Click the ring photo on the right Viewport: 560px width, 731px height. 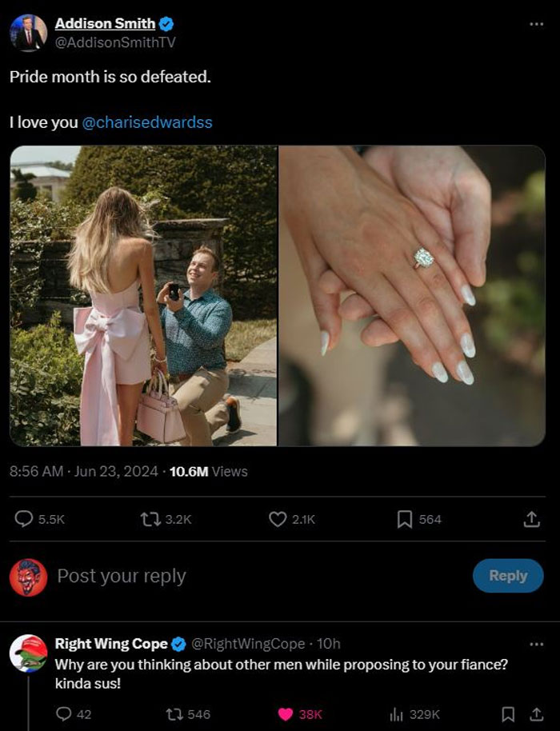pos(416,296)
